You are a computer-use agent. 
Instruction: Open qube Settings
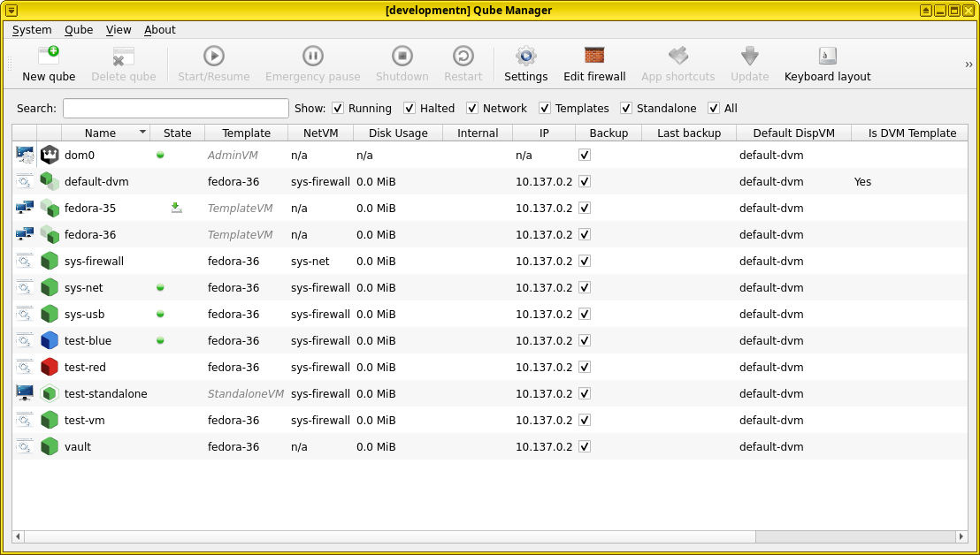click(526, 62)
